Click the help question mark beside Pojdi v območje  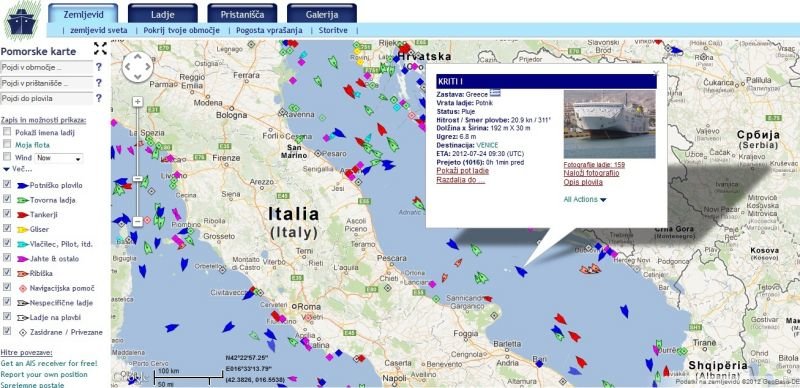point(98,67)
